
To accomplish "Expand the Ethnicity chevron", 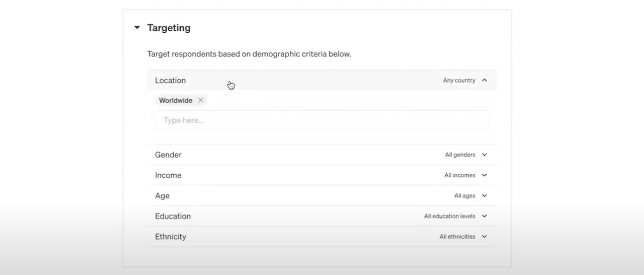I will coord(485,236).
